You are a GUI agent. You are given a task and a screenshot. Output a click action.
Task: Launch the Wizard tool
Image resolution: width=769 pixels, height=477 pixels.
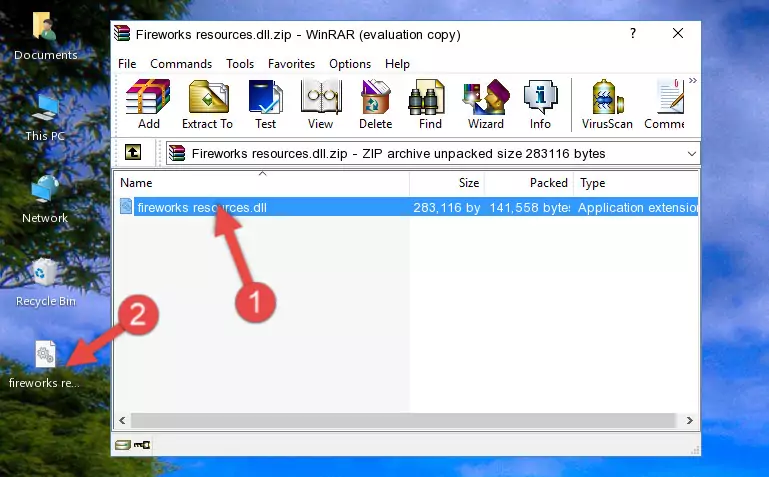point(486,104)
